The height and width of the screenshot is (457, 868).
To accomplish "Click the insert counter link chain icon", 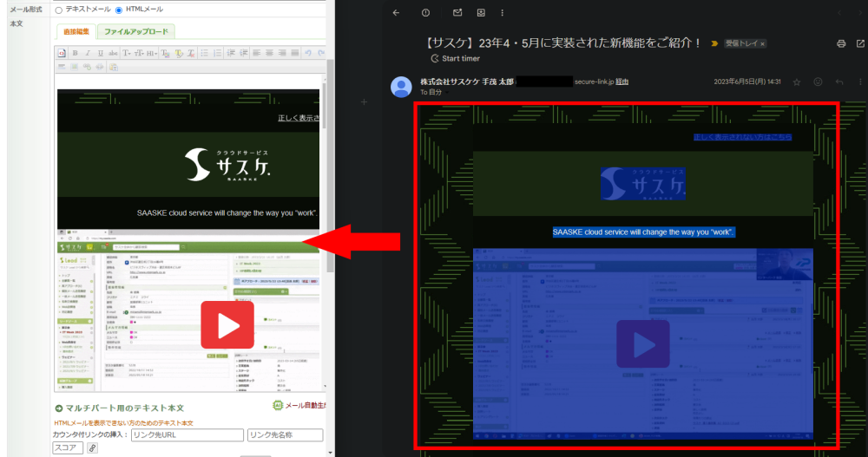I will click(x=93, y=448).
